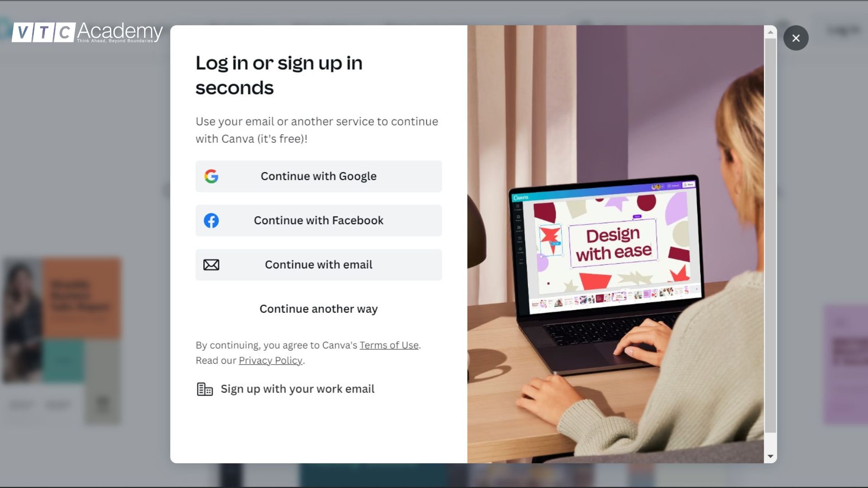Image resolution: width=868 pixels, height=488 pixels.
Task: Click the close X button on dialog
Action: [795, 38]
